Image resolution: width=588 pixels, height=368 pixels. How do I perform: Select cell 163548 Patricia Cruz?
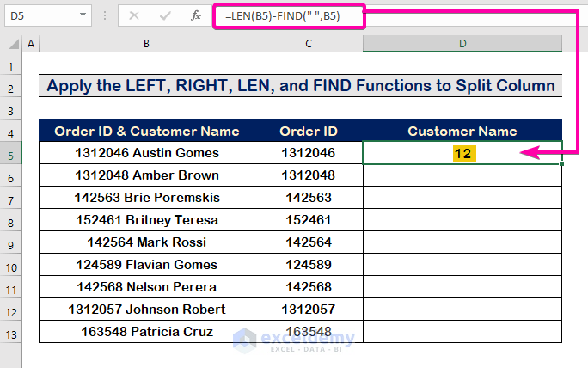pyautogui.click(x=147, y=332)
